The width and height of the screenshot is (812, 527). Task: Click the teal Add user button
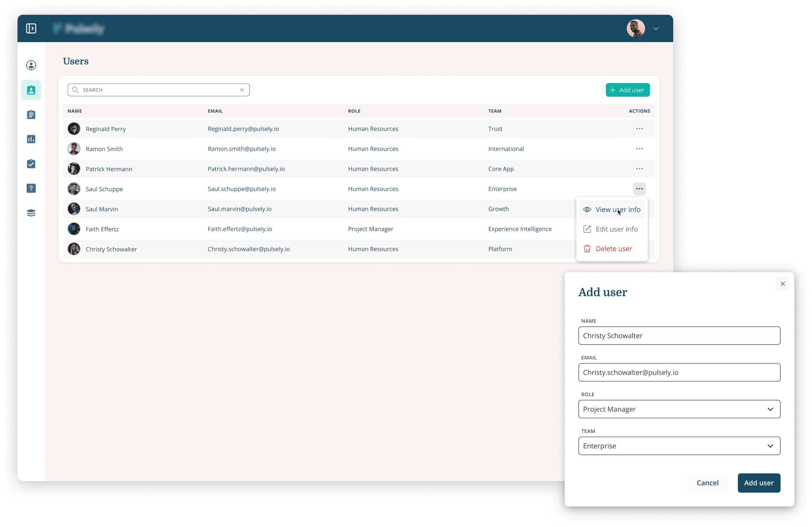[628, 90]
